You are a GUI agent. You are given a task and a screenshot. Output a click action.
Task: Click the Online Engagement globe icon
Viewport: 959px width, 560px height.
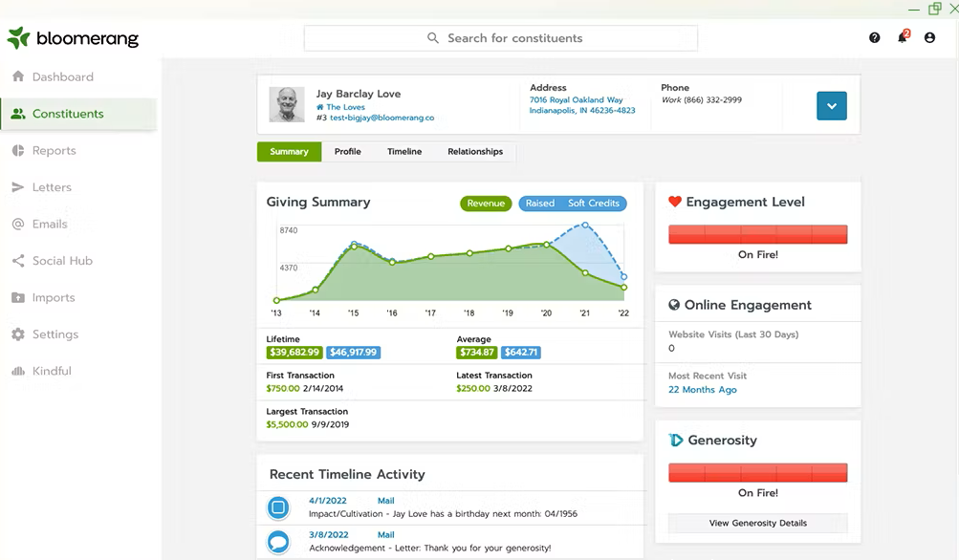pos(674,305)
